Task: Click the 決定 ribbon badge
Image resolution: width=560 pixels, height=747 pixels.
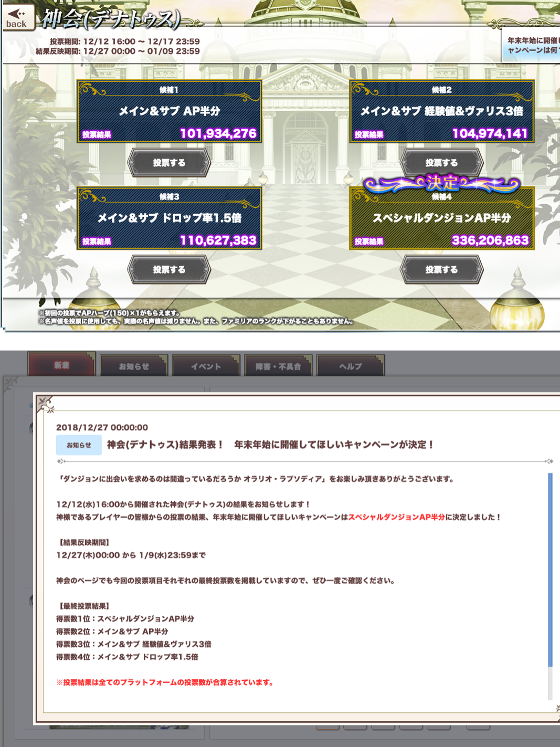Action: tap(441, 183)
